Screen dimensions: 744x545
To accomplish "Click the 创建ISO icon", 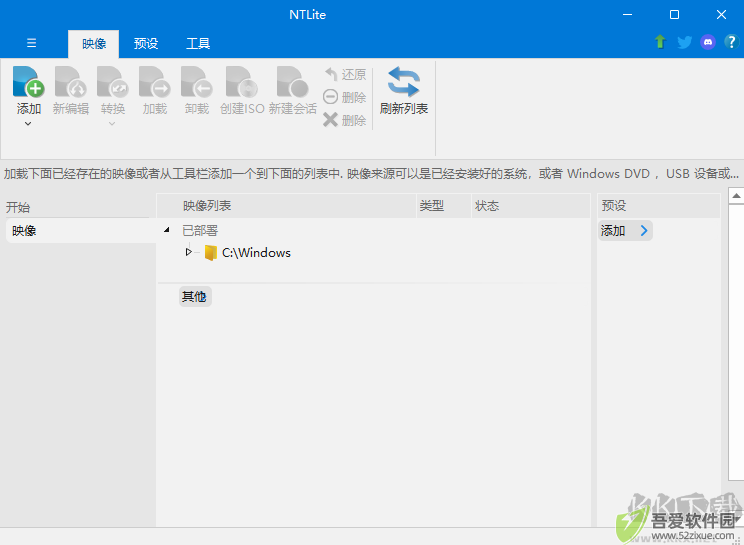I will click(x=242, y=82).
